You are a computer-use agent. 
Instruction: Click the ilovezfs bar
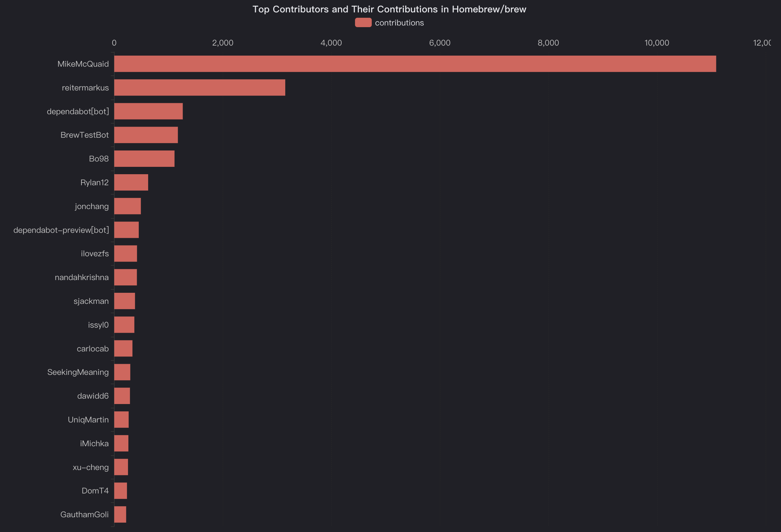(125, 254)
